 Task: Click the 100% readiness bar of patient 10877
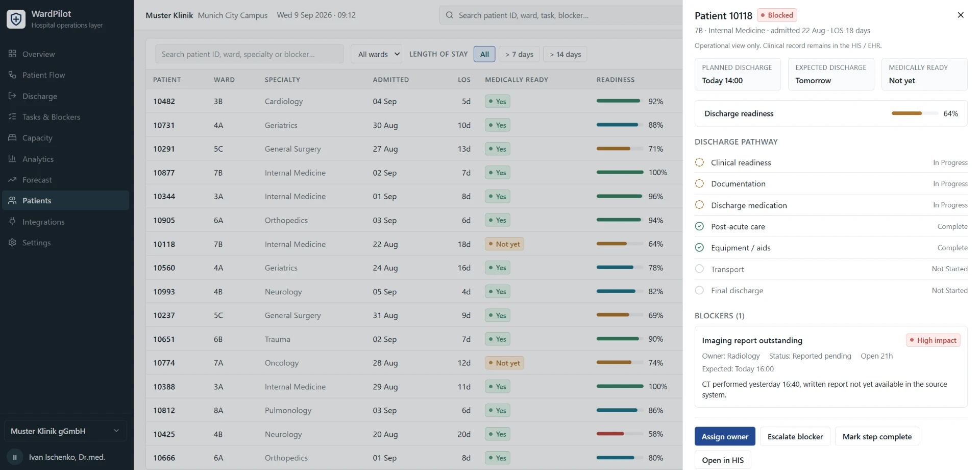[620, 172]
